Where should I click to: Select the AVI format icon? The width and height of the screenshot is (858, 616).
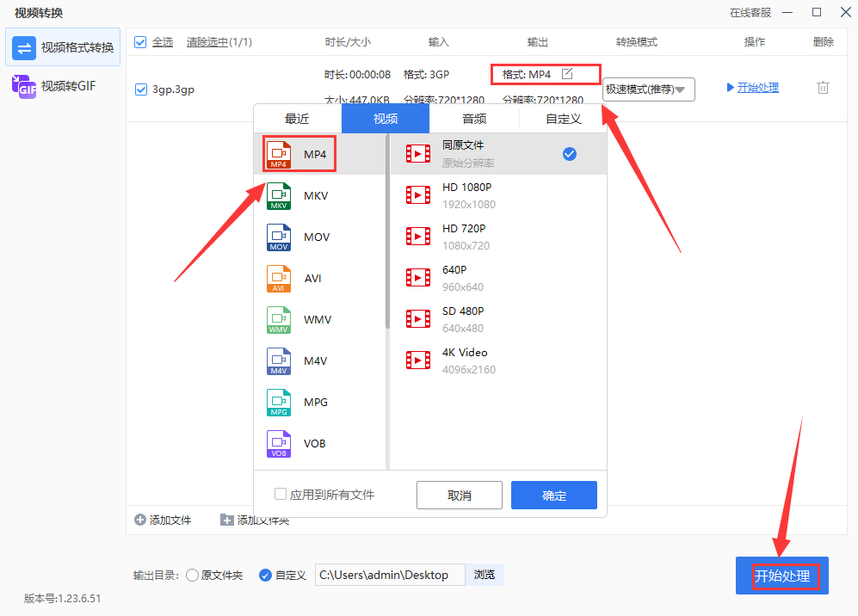tap(280, 278)
